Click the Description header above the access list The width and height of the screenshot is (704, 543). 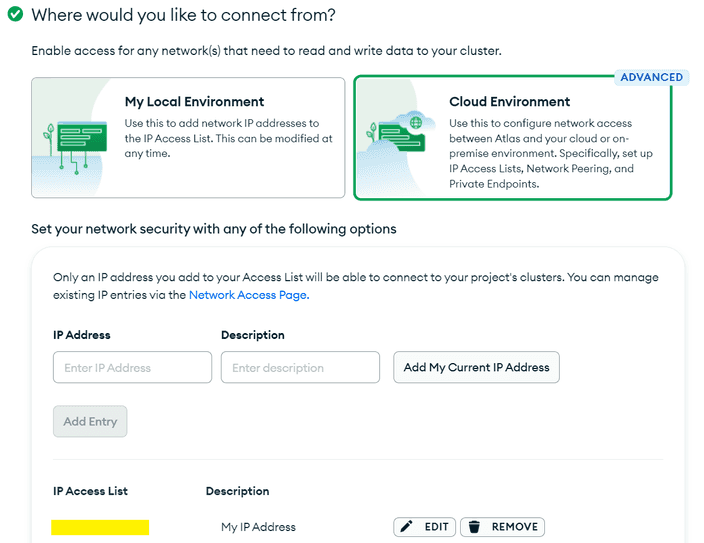pyautogui.click(x=237, y=491)
